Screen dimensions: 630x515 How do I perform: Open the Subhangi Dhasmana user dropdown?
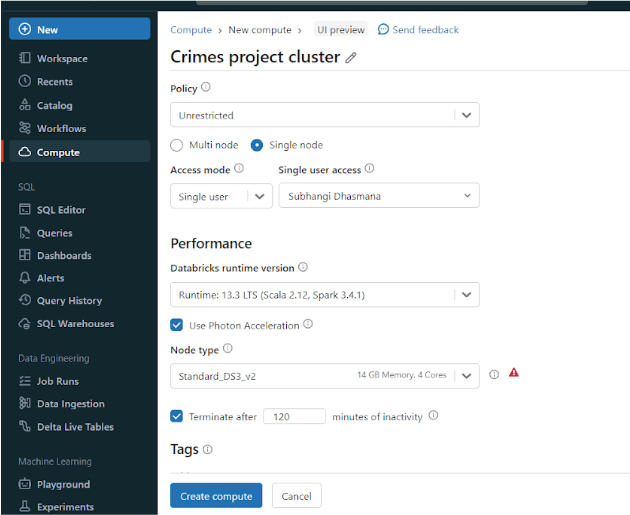[x=379, y=195]
